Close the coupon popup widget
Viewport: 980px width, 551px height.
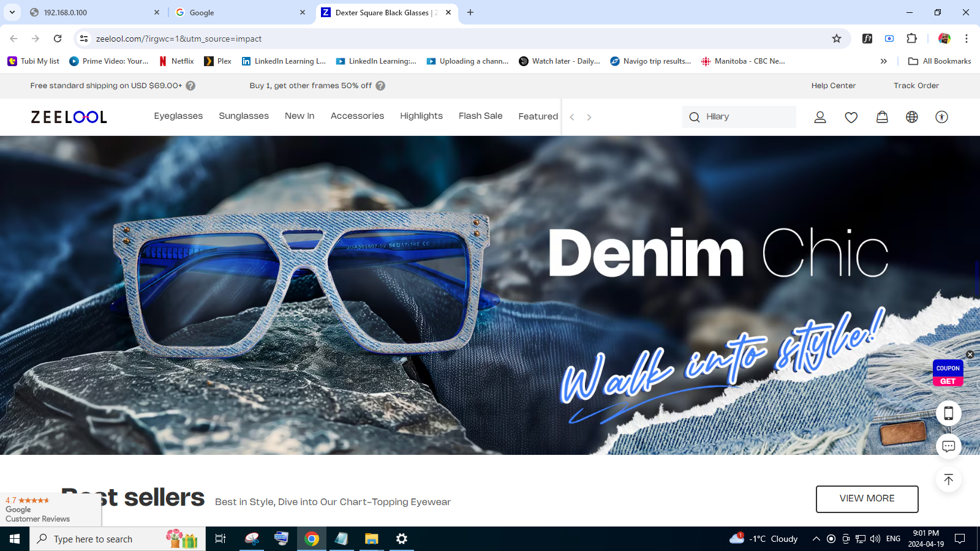pyautogui.click(x=970, y=354)
